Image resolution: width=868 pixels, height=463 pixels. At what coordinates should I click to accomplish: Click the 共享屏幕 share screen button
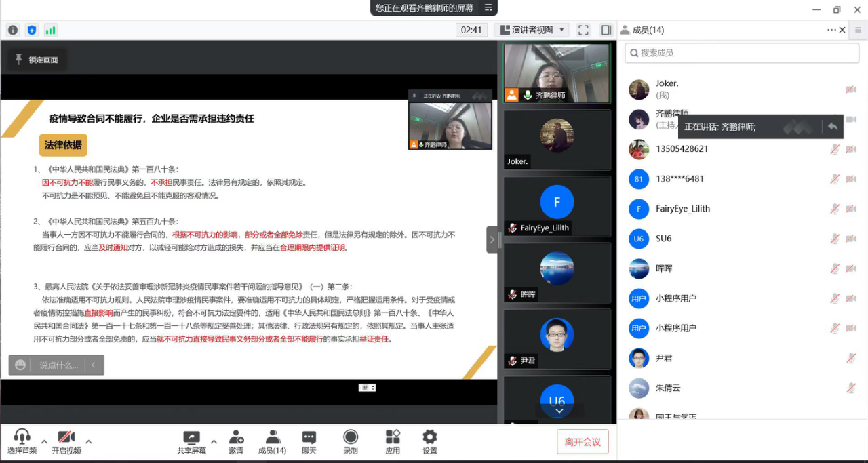coord(192,442)
